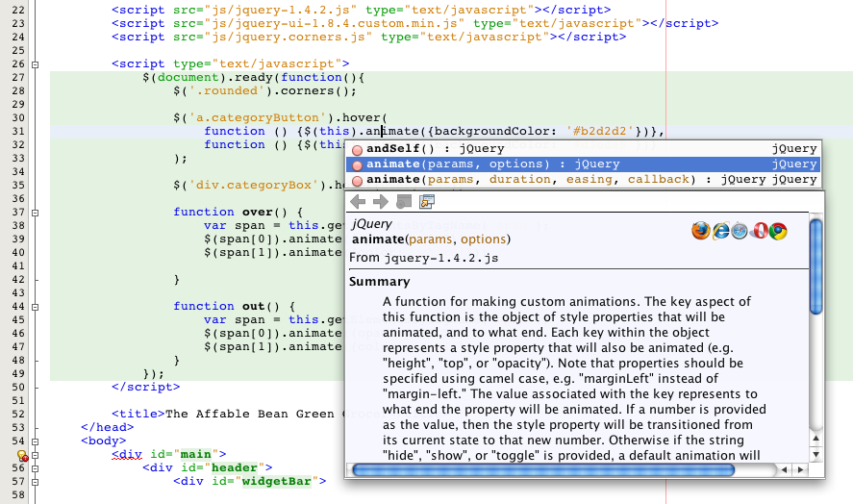Click 'a.categoryButton' string on line 30
The height and width of the screenshot is (504, 853).
pos(258,117)
